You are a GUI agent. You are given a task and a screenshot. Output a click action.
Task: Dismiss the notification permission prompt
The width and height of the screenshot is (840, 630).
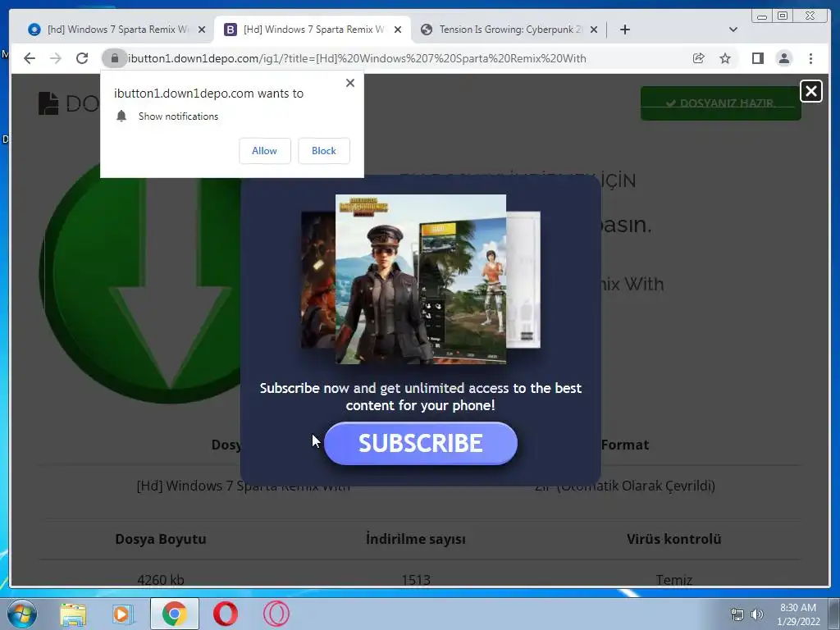(349, 83)
